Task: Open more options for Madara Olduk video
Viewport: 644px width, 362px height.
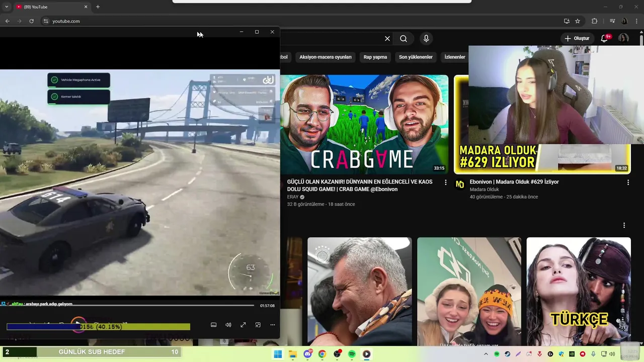Action: (x=628, y=183)
